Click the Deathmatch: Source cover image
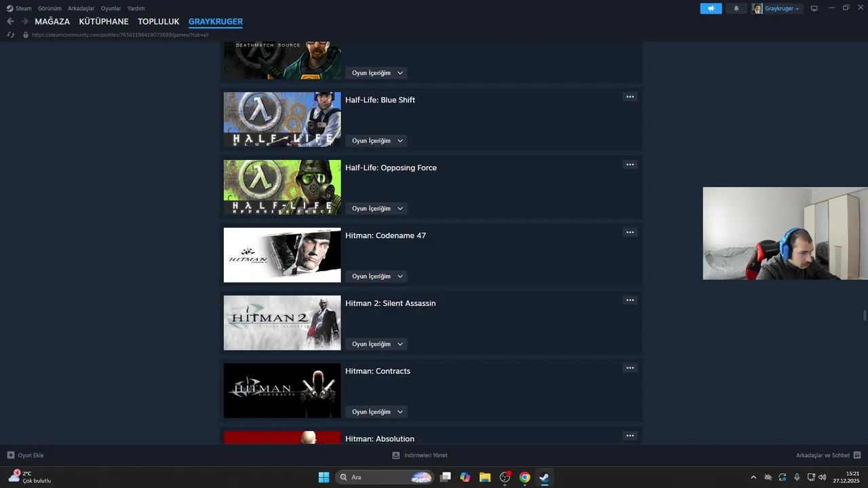 282,60
